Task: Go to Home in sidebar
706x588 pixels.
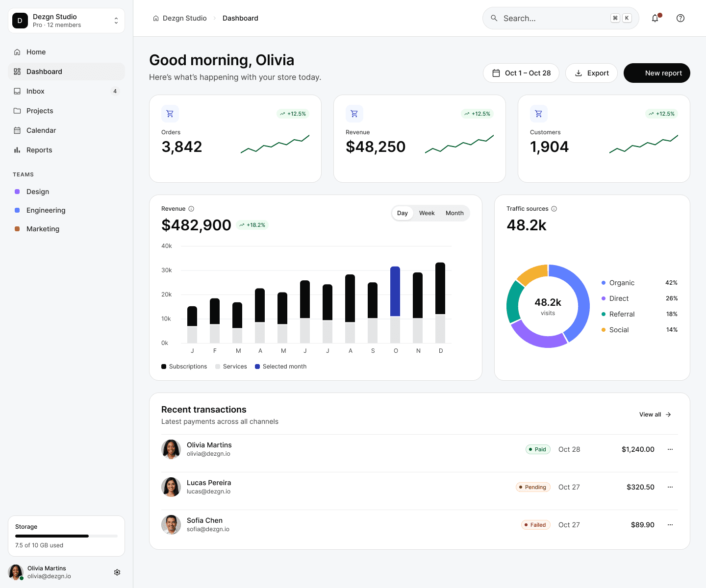Action: coord(67,52)
